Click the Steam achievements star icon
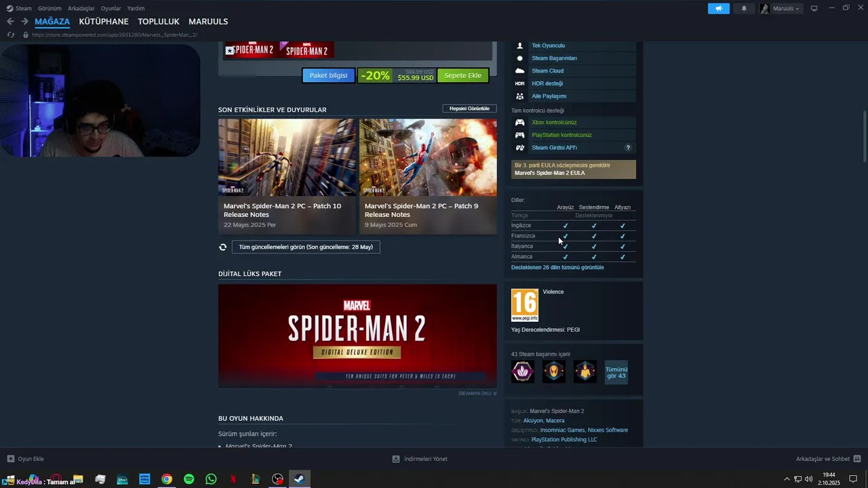The width and height of the screenshot is (868, 488). click(x=519, y=58)
